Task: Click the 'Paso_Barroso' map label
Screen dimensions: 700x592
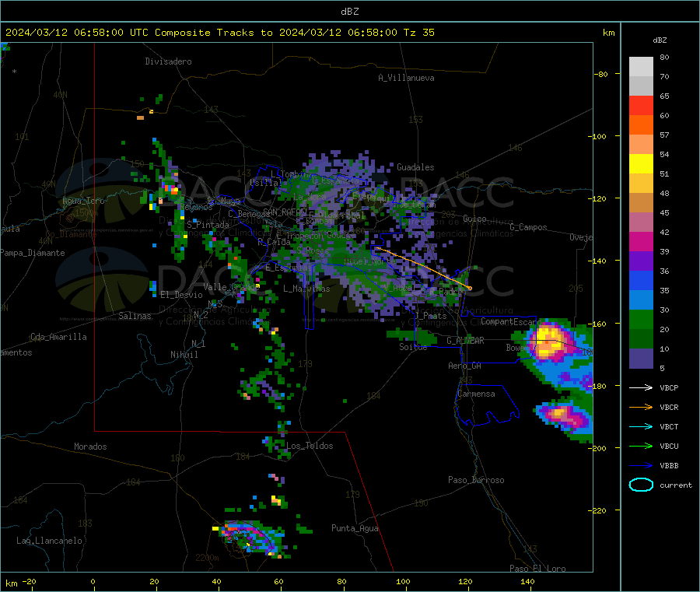Action: tap(476, 480)
